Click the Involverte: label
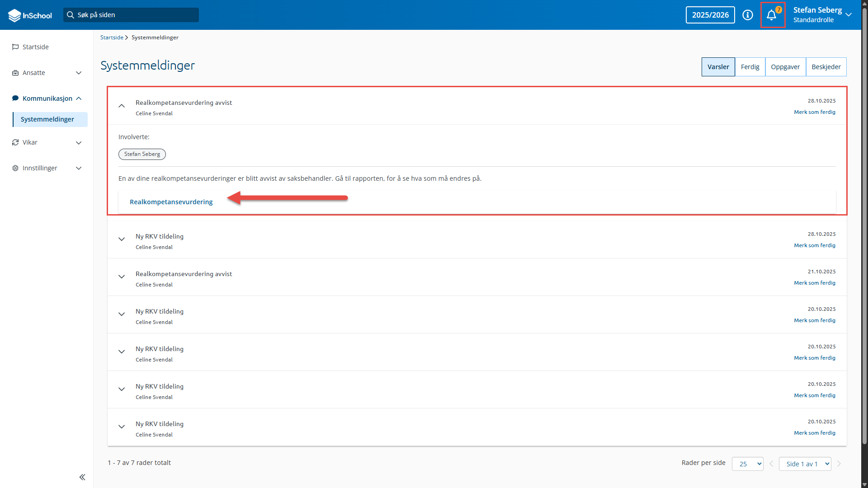 pyautogui.click(x=134, y=137)
